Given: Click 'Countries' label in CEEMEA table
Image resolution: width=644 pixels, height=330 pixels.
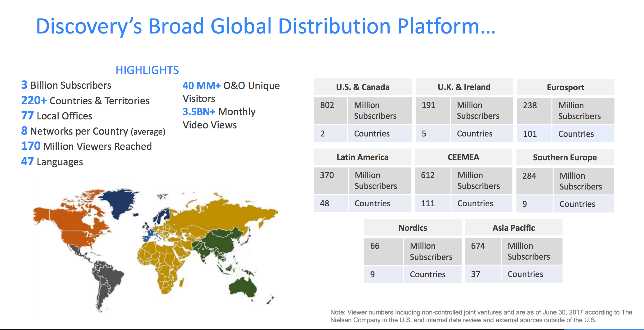Looking at the screenshot, I should coord(475,203).
